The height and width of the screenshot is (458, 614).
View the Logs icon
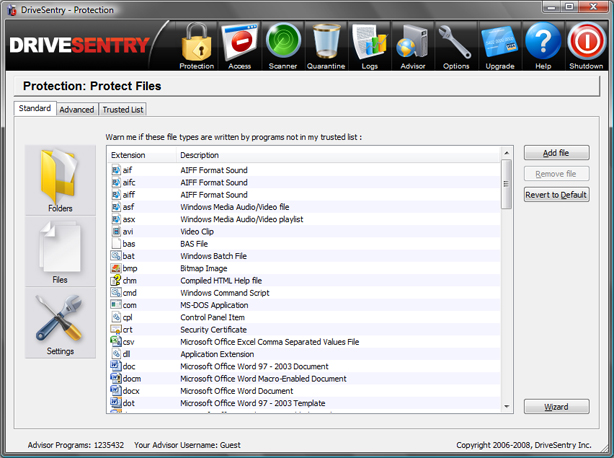pos(369,46)
